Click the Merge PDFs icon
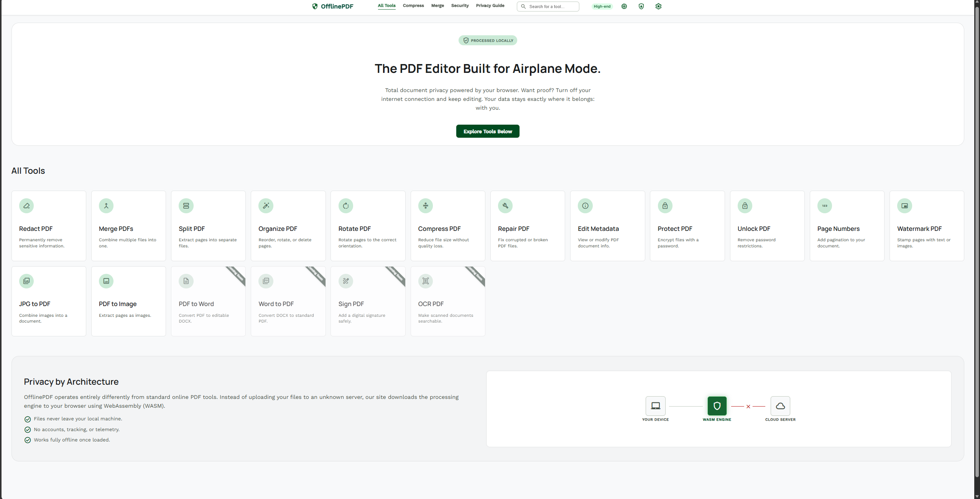This screenshot has width=980, height=499. [106, 206]
